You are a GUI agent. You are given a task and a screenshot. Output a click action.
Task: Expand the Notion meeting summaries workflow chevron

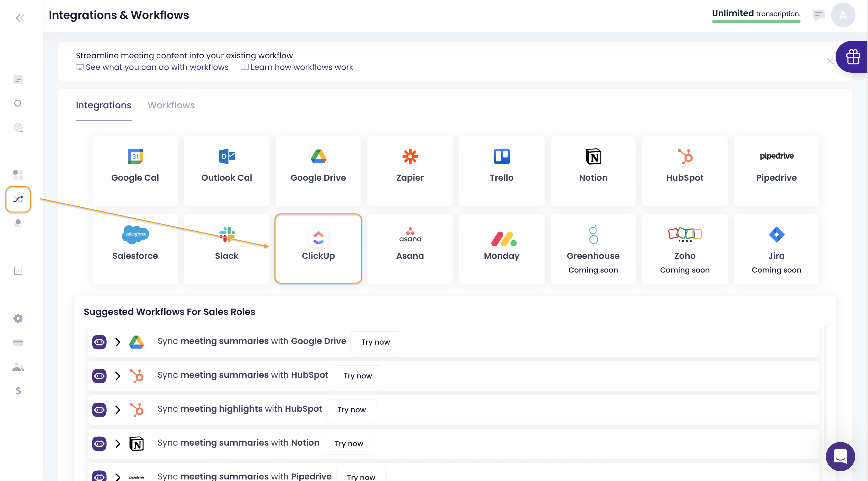[118, 443]
